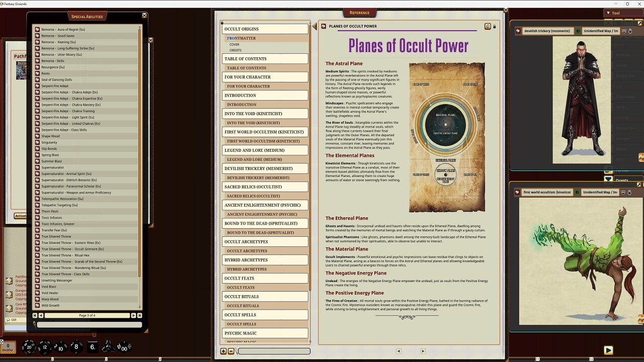Toggle the lock on the Planes of Occult Power page
Screen dimensions: 644x362
tap(495, 26)
